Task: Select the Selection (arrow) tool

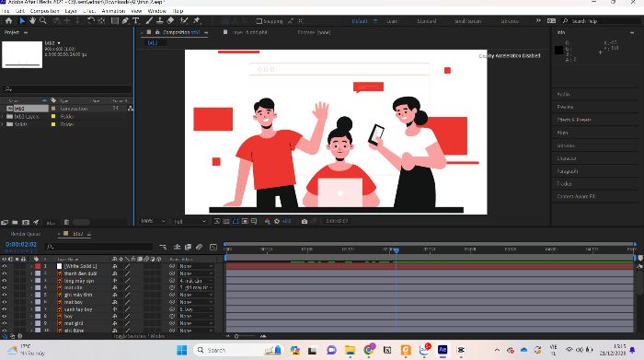Action: point(22,20)
